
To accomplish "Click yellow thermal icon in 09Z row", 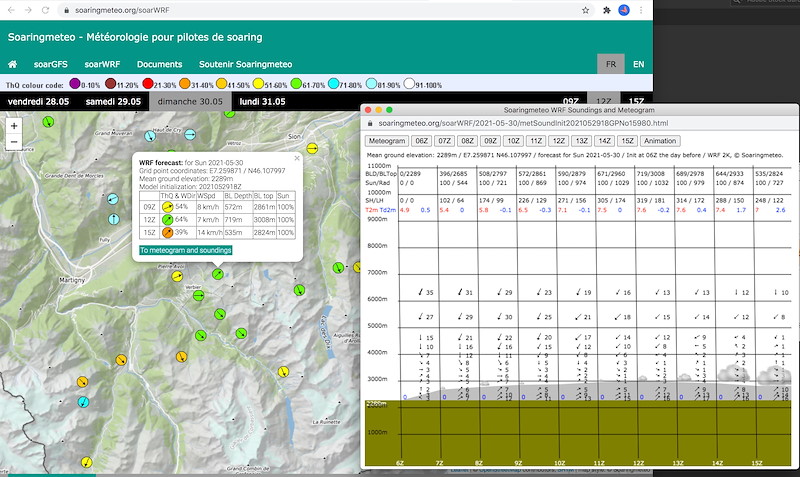I will pyautogui.click(x=167, y=207).
